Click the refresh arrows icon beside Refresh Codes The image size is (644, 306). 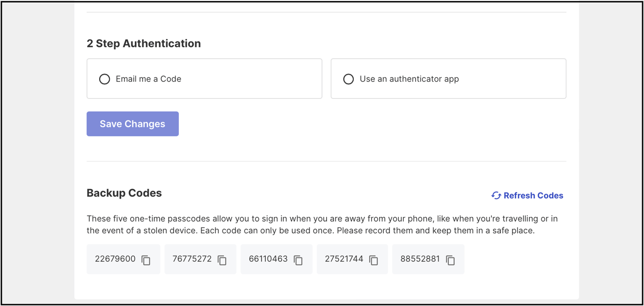pos(496,195)
